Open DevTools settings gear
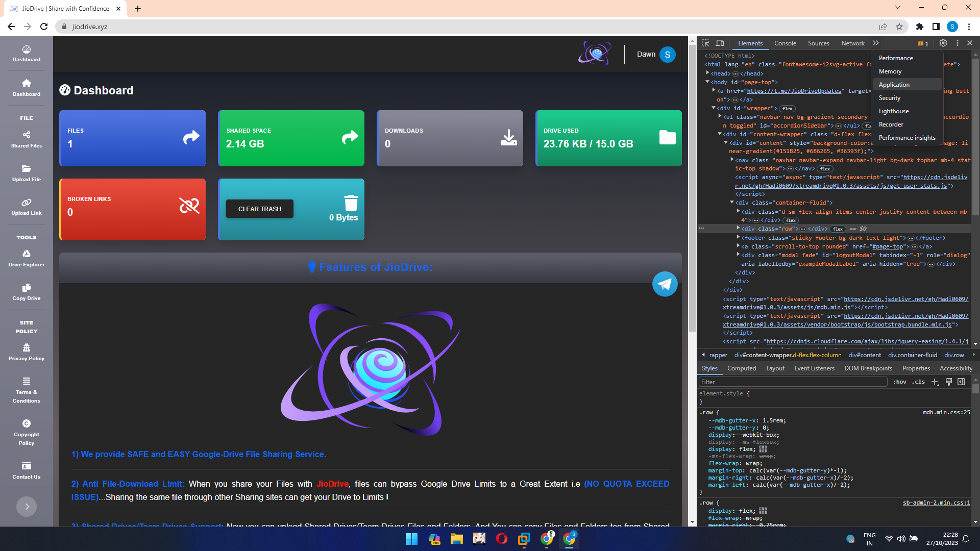Screen dimensions: 980x551 943,43
